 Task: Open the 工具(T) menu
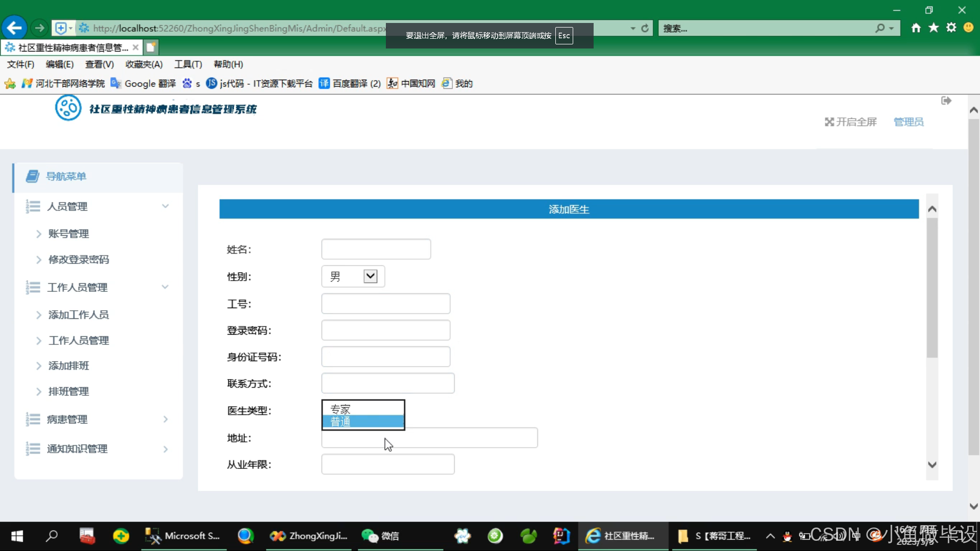pyautogui.click(x=188, y=64)
